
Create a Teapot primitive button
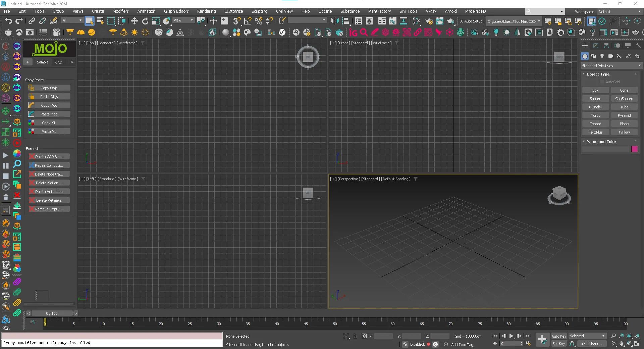[x=595, y=124]
